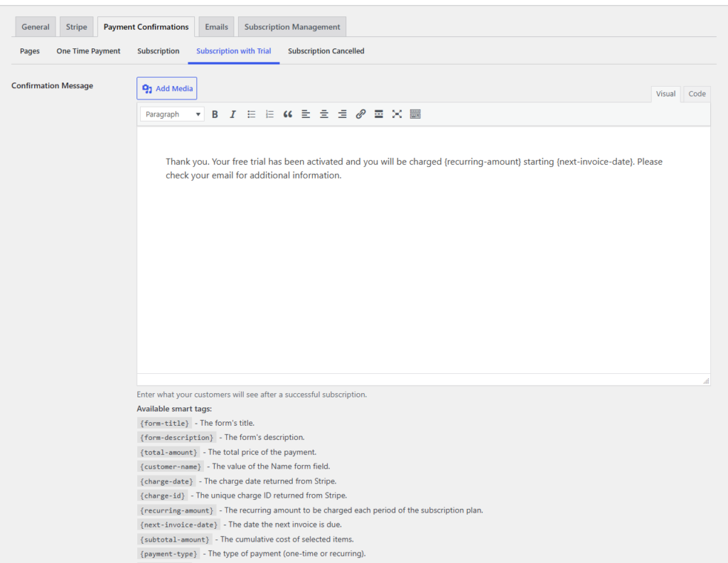Switch the editor to Code mode

[697, 94]
